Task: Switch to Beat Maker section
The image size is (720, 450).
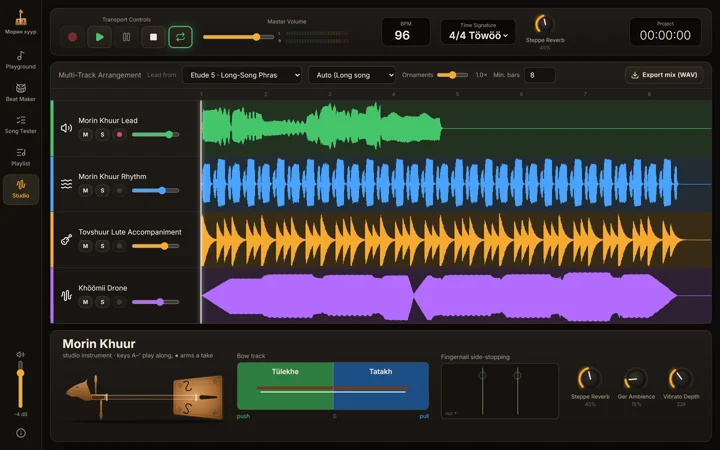Action: pos(21,92)
